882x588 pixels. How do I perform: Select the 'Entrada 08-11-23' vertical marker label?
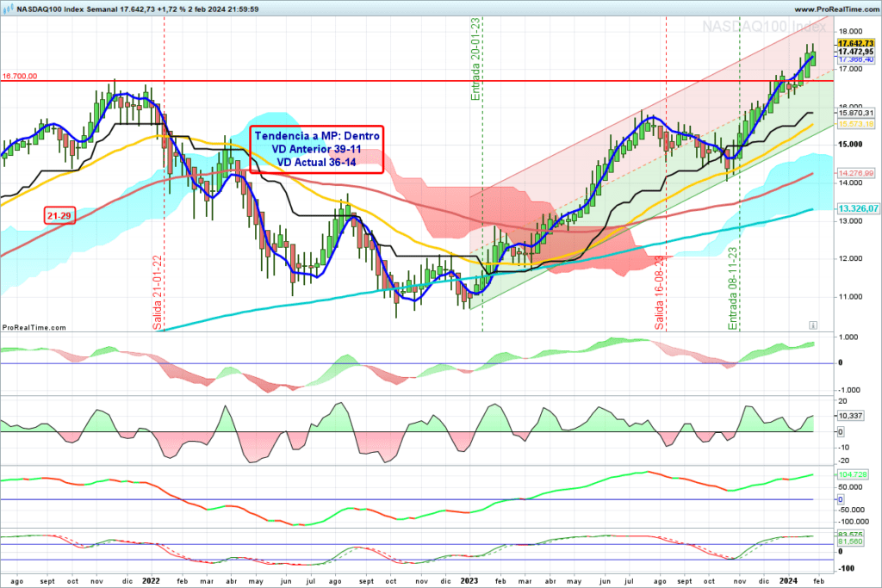732,288
